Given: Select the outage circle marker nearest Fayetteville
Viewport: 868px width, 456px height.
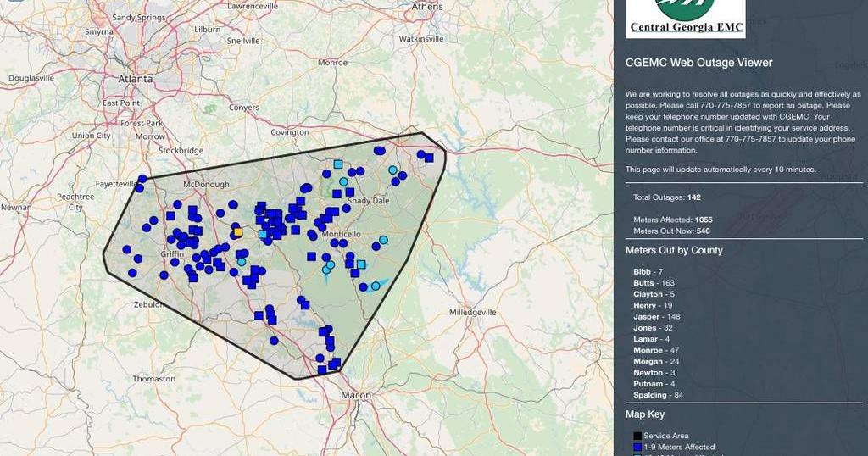Looking at the screenshot, I should point(142,179).
